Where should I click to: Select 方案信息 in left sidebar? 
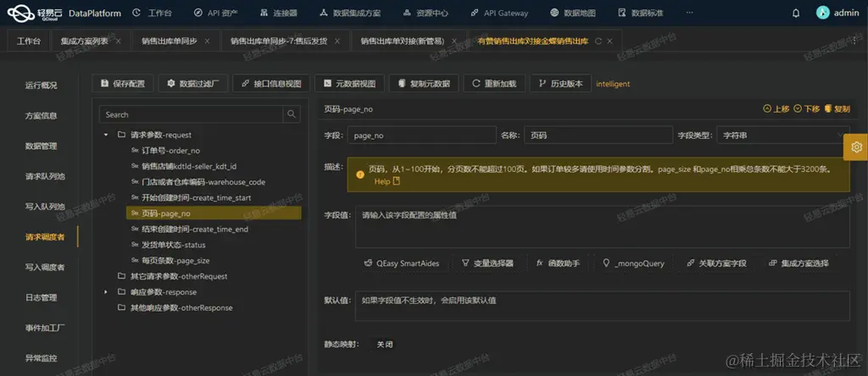(41, 116)
